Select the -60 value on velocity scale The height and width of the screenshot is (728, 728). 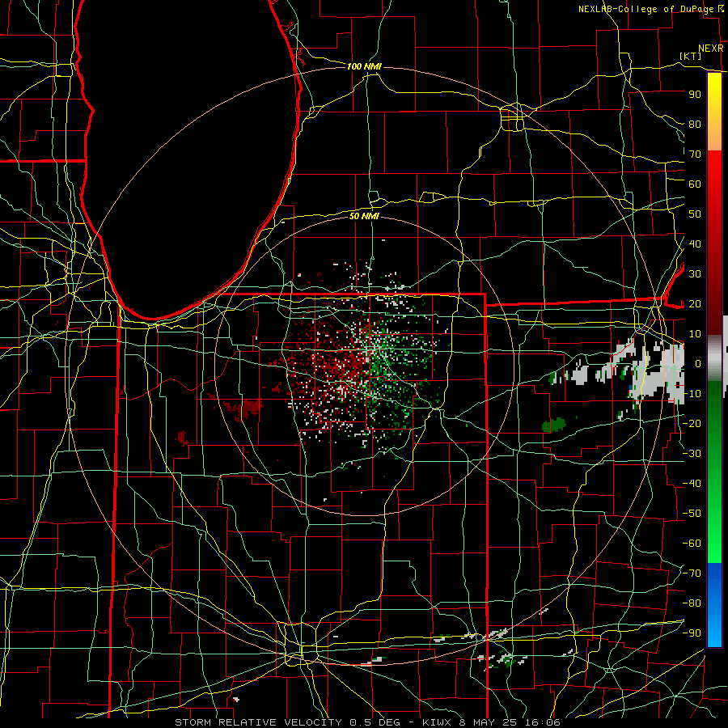[x=692, y=544]
